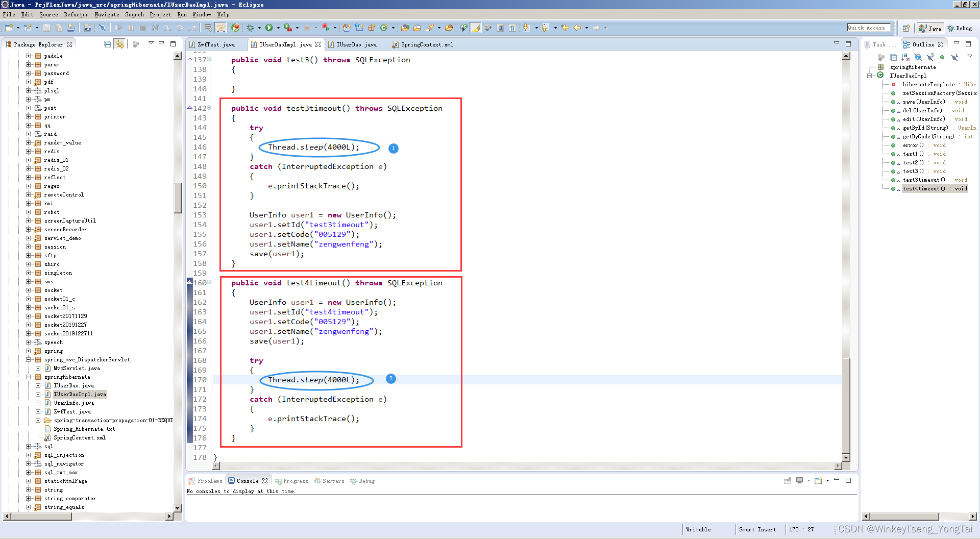The width and height of the screenshot is (980, 539).
Task: Click the Open Perspective icon
Action: coord(906,28)
